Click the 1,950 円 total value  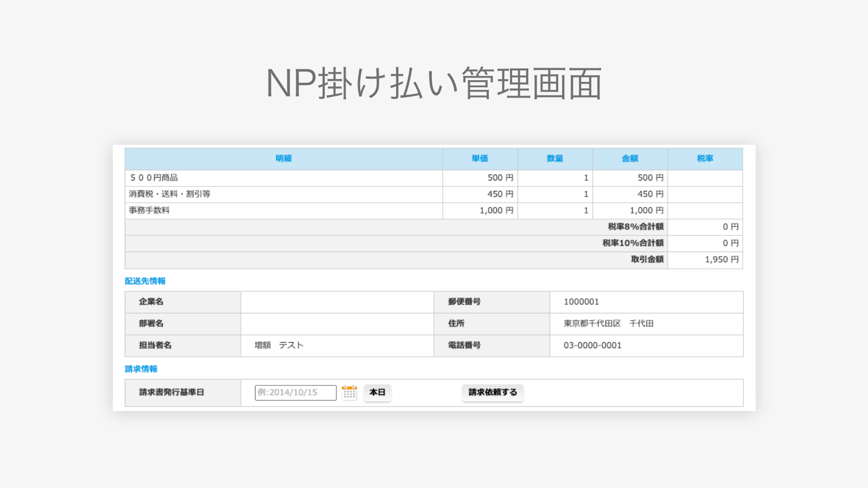point(722,260)
